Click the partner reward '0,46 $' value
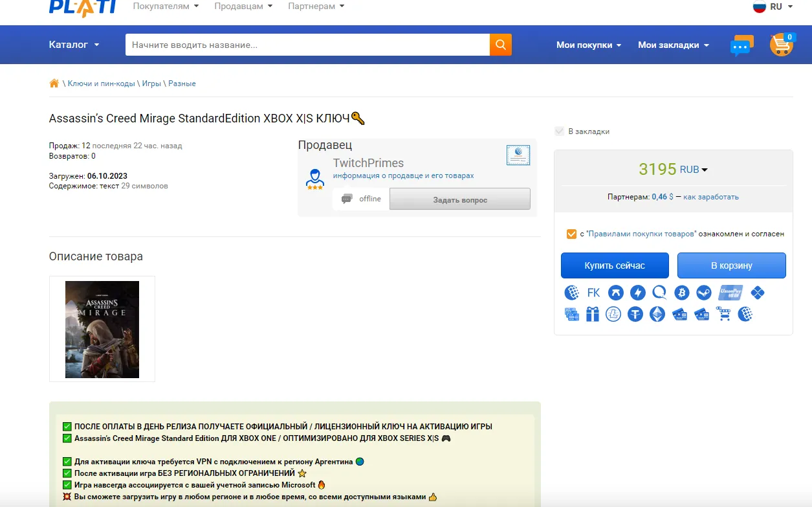The height and width of the screenshot is (507, 812). click(663, 197)
